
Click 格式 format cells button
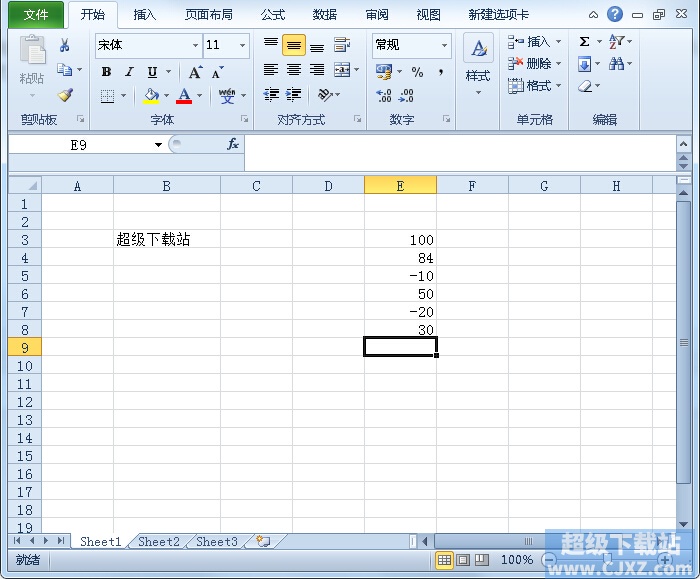pos(534,86)
